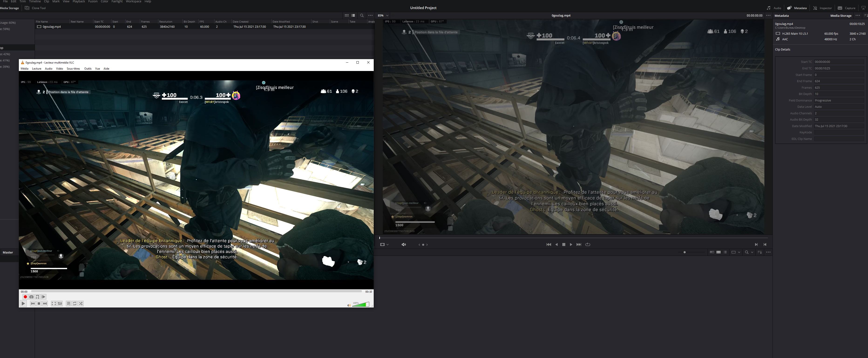Click Resolve play forward button

[571, 244]
